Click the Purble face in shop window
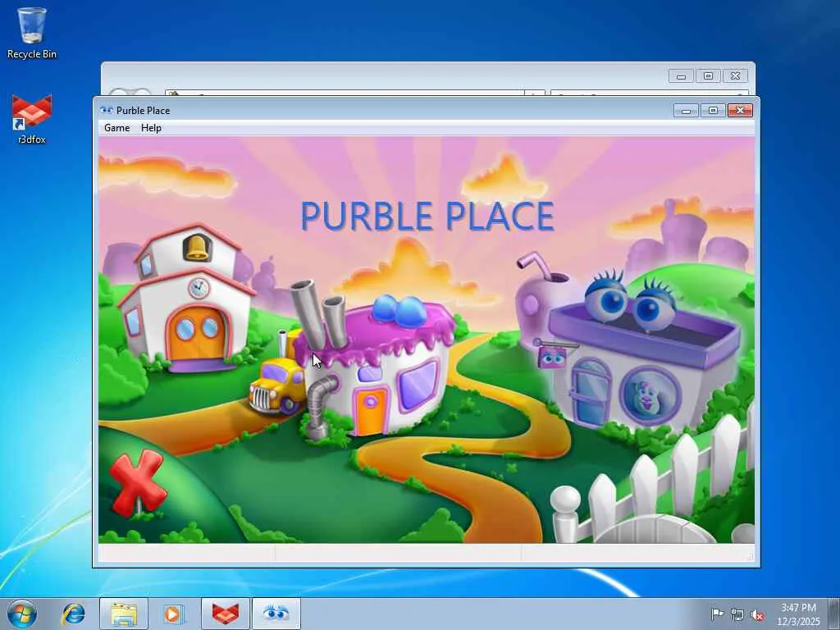 649,396
